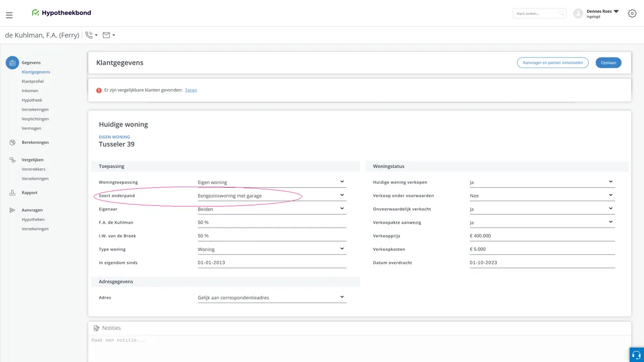Click the Verkoopprijs field

pos(542,236)
